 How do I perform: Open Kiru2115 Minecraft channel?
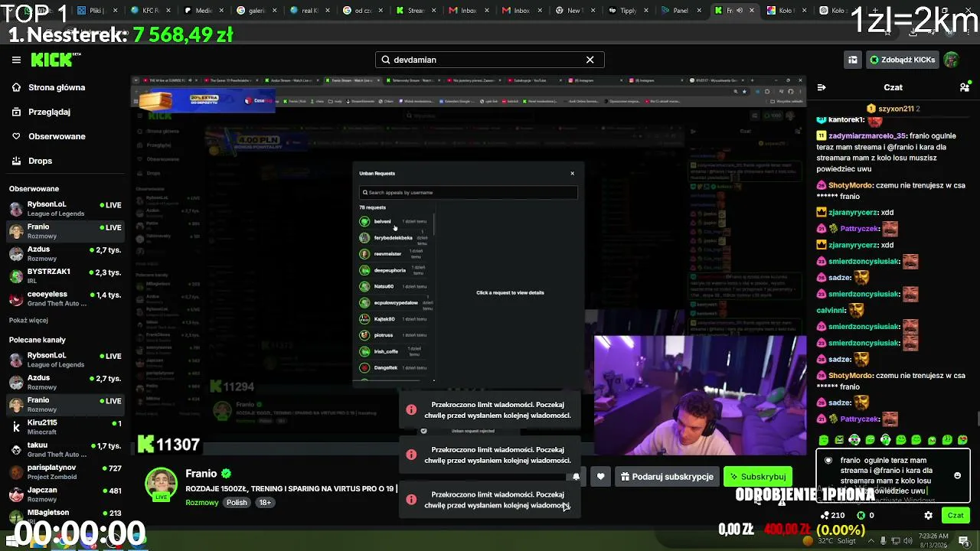coord(64,427)
